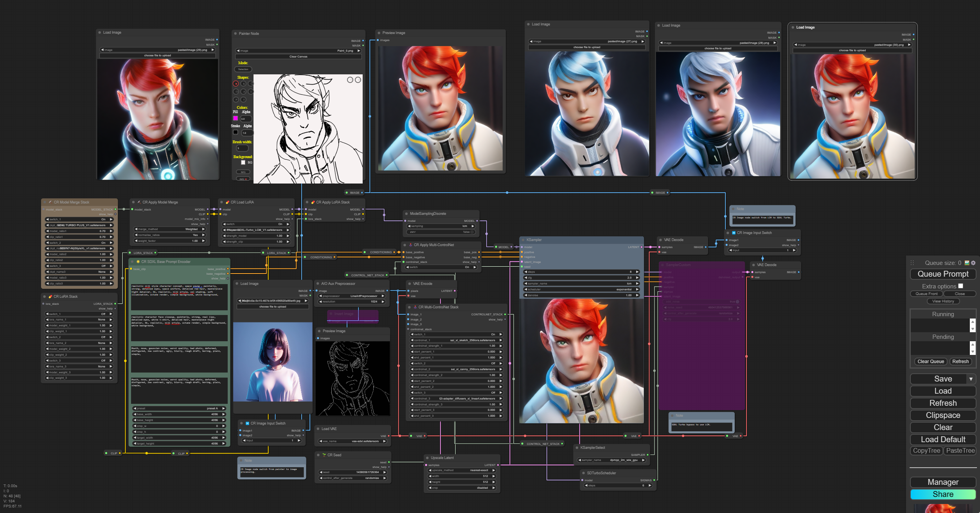Open the Manager menu

pos(943,482)
